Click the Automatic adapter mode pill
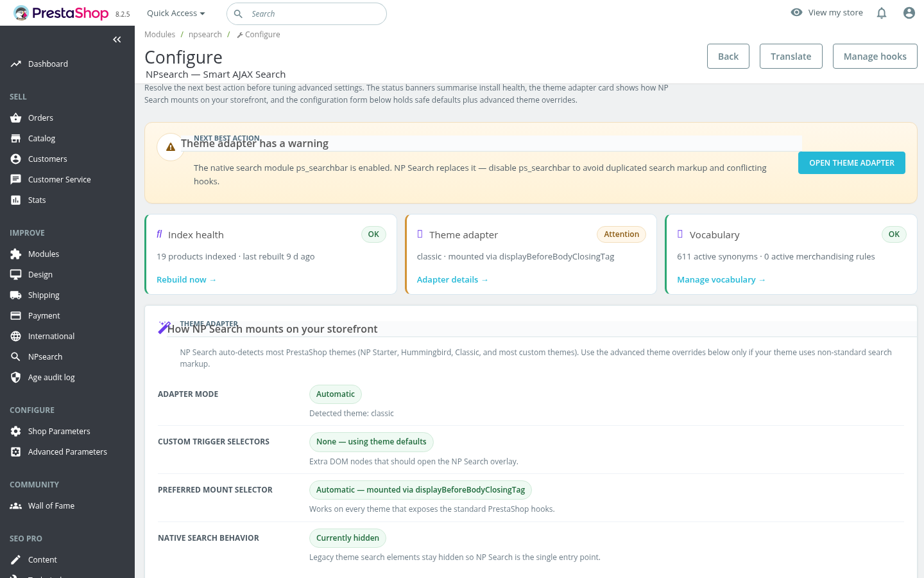The height and width of the screenshot is (578, 924). click(336, 394)
